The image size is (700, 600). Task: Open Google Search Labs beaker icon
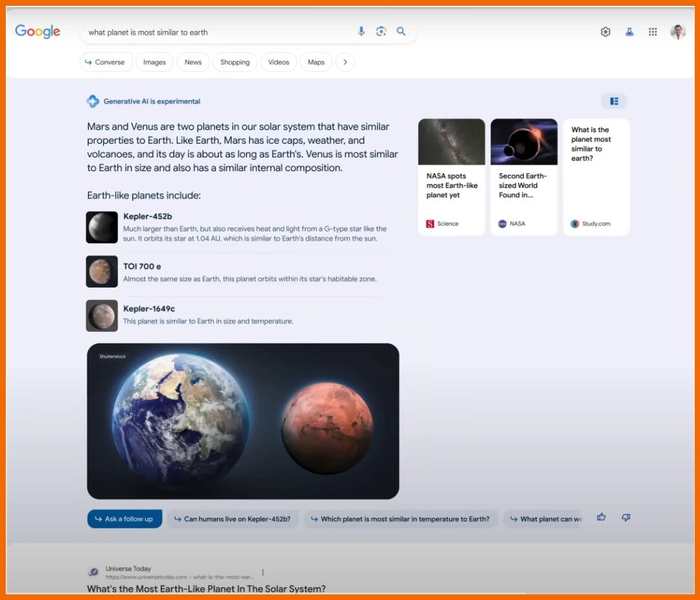click(x=629, y=31)
